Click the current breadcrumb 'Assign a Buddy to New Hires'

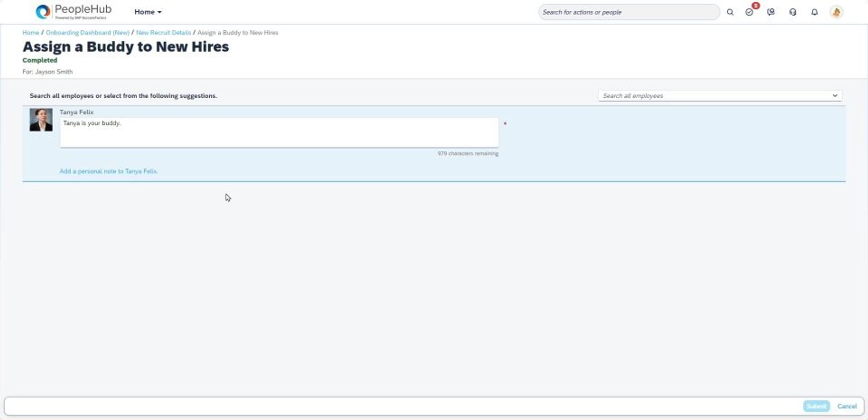pos(238,33)
